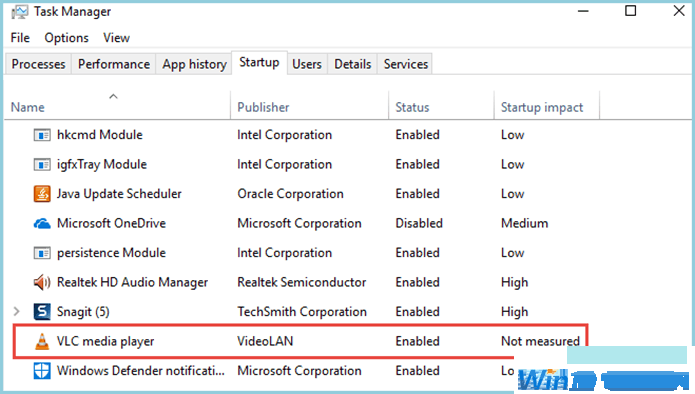The height and width of the screenshot is (394, 695).
Task: Click the Oracle Corporation publisher cell
Action: [290, 194]
